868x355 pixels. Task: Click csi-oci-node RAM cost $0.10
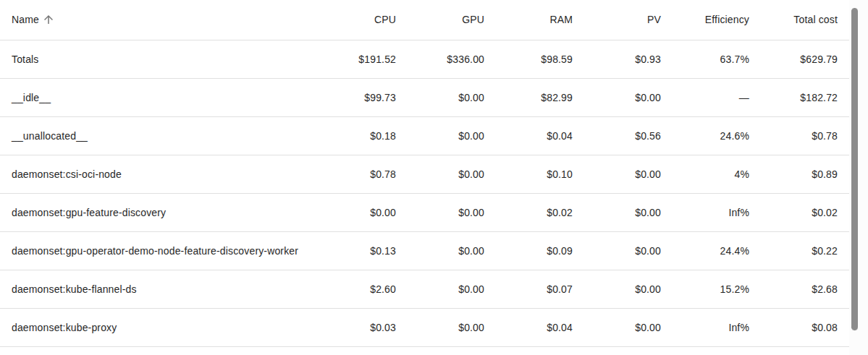click(560, 174)
